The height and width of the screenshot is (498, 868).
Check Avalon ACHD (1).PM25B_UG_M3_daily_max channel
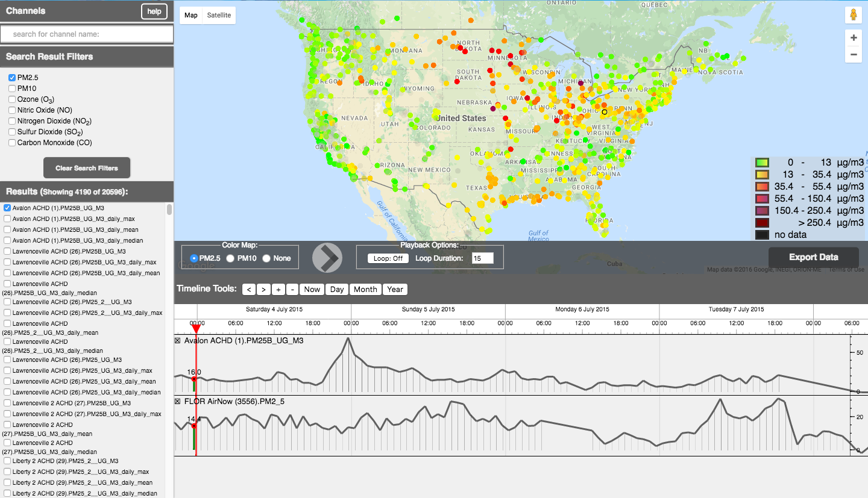pyautogui.click(x=7, y=219)
